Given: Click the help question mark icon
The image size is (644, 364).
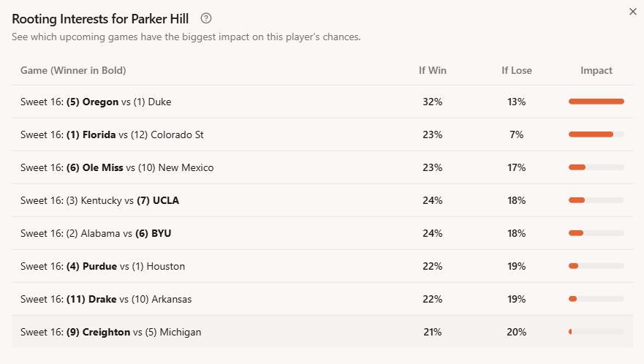Looking at the screenshot, I should [206, 18].
